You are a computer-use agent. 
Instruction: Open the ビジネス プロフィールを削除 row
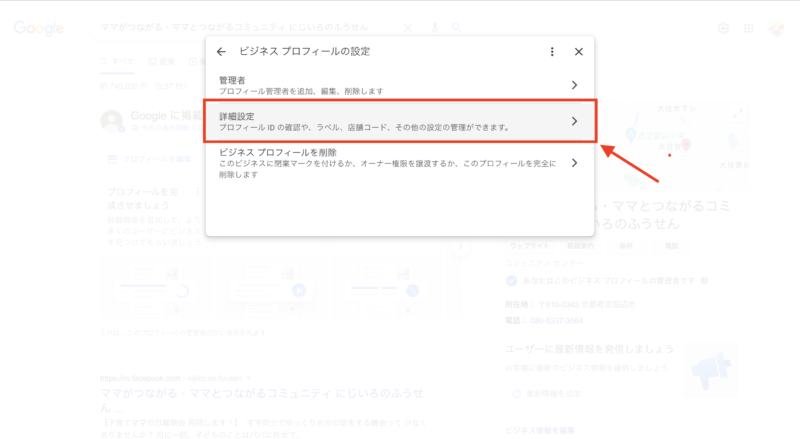pyautogui.click(x=400, y=163)
